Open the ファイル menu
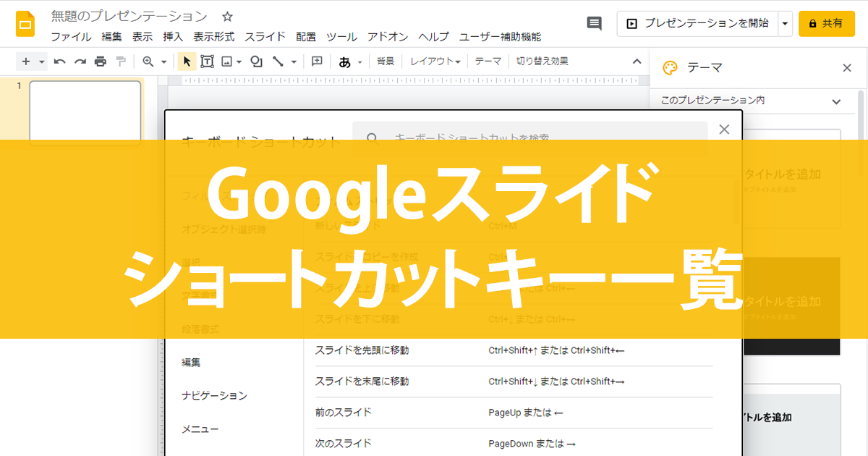The width and height of the screenshot is (868, 456). pyautogui.click(x=71, y=37)
